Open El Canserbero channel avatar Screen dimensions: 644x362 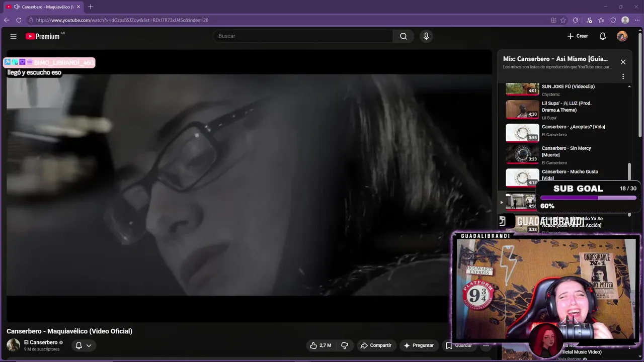(x=13, y=345)
